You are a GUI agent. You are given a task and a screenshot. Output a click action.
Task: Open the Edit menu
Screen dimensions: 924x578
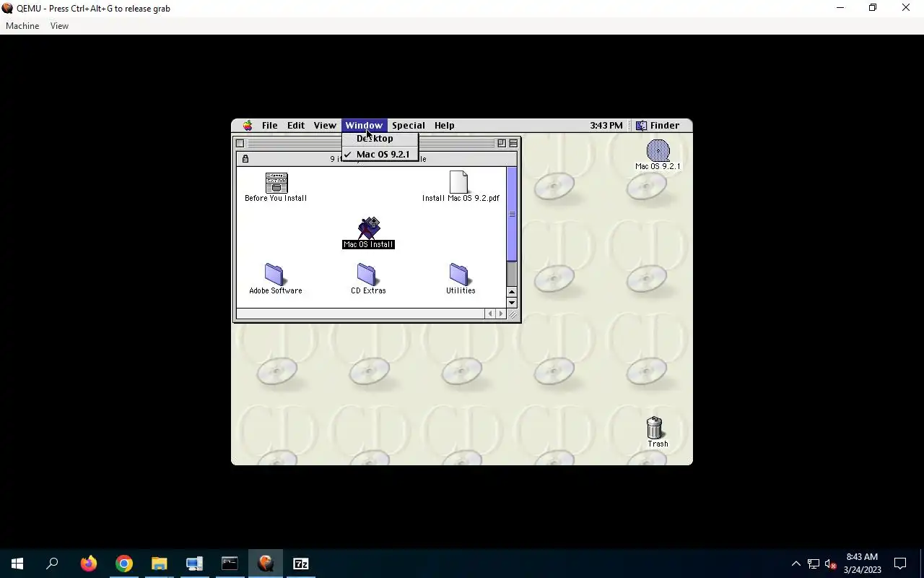pyautogui.click(x=296, y=126)
